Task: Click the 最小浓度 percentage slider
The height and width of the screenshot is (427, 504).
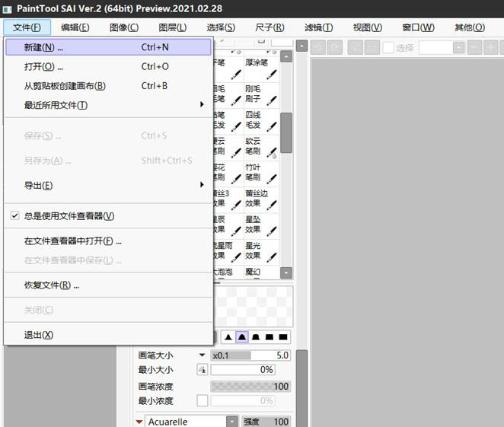Action: 243,400
